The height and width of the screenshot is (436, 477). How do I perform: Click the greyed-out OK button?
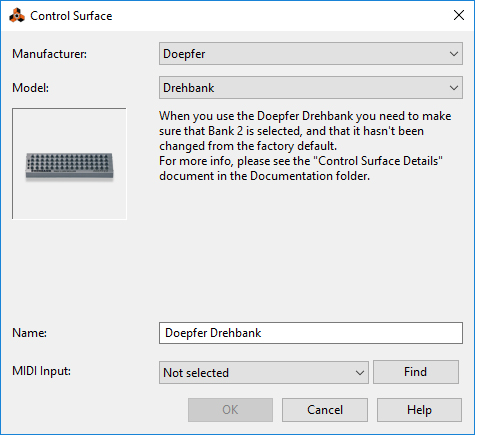coord(230,410)
